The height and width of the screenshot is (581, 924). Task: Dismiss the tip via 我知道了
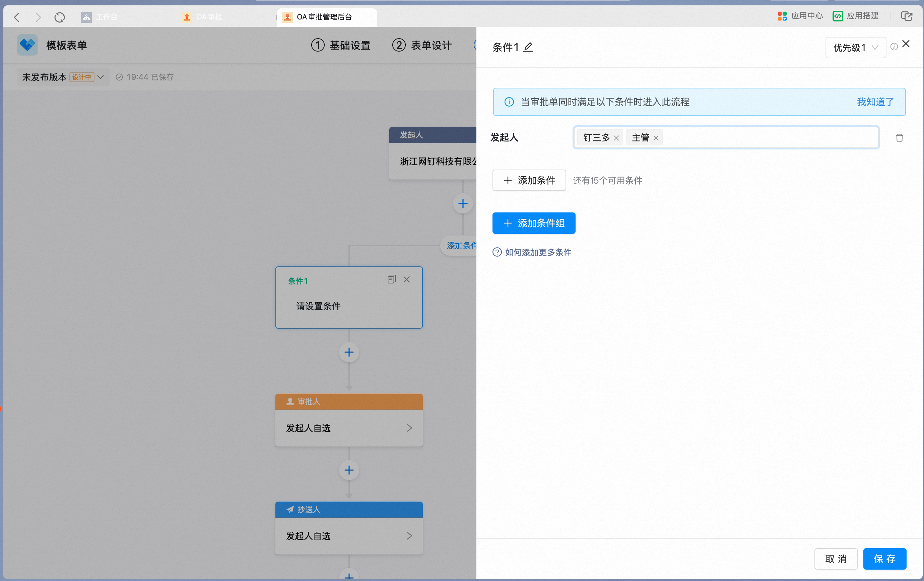tap(875, 102)
